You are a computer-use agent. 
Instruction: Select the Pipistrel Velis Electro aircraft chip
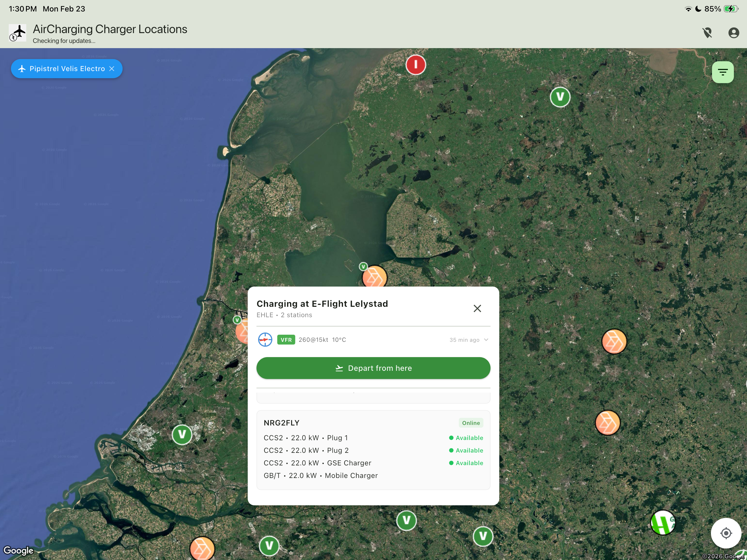pyautogui.click(x=66, y=69)
